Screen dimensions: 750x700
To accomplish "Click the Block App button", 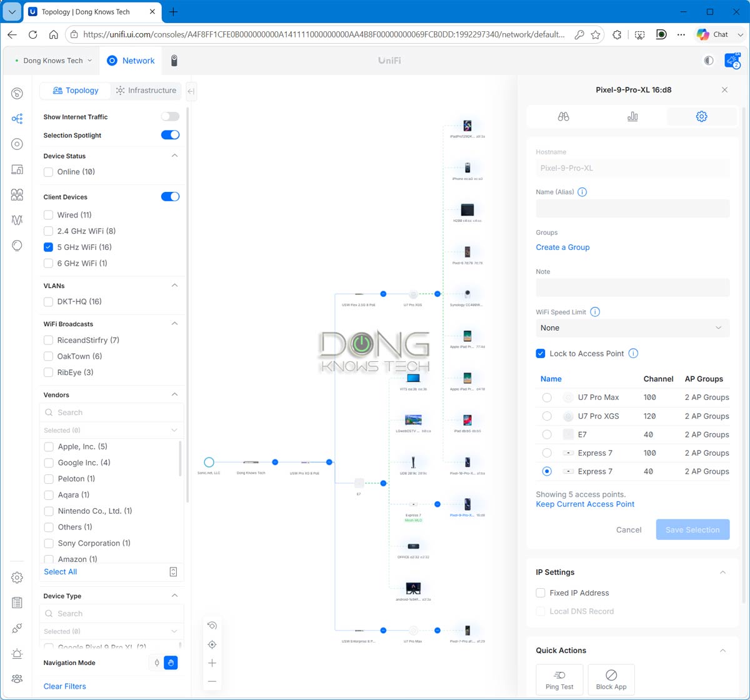I will [611, 679].
